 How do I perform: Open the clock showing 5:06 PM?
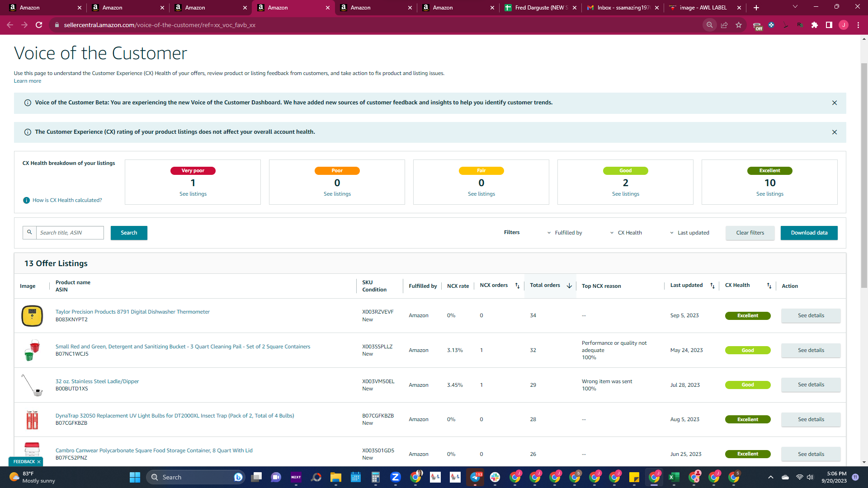tap(834, 477)
